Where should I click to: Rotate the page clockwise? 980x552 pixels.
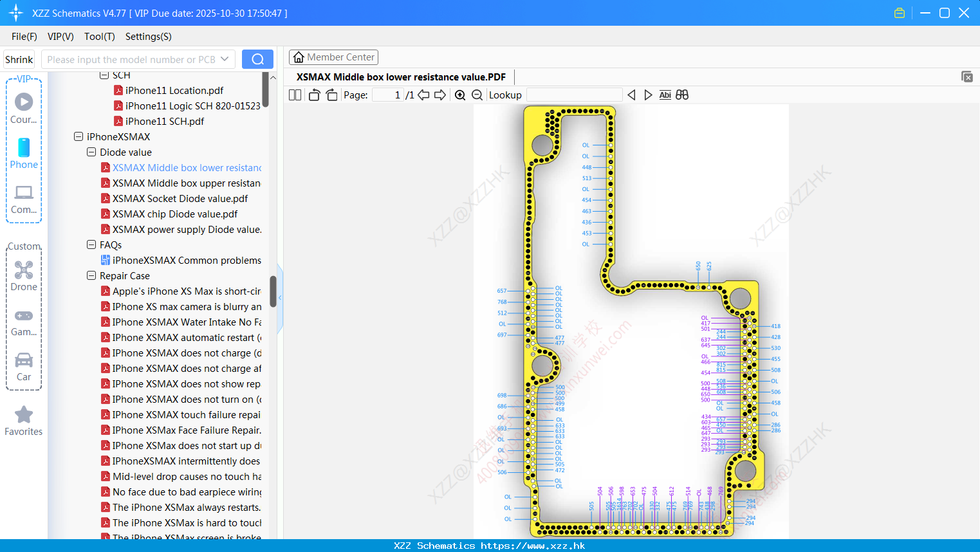331,95
